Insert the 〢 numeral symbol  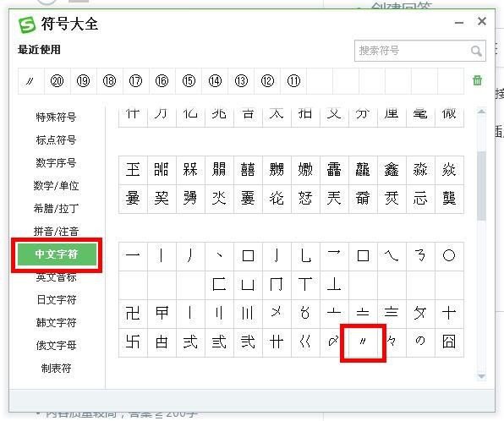pos(219,314)
